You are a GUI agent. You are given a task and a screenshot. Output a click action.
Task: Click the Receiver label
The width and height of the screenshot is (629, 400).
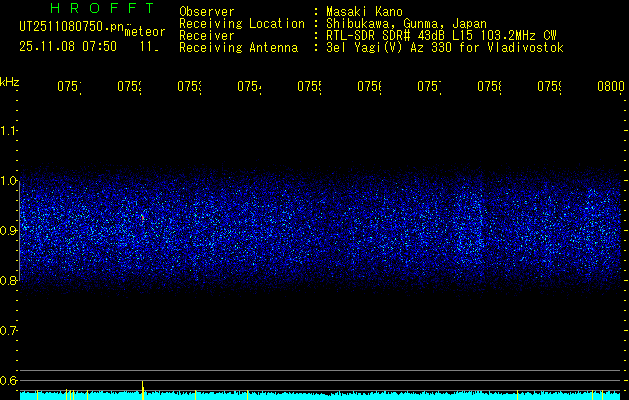pos(207,36)
